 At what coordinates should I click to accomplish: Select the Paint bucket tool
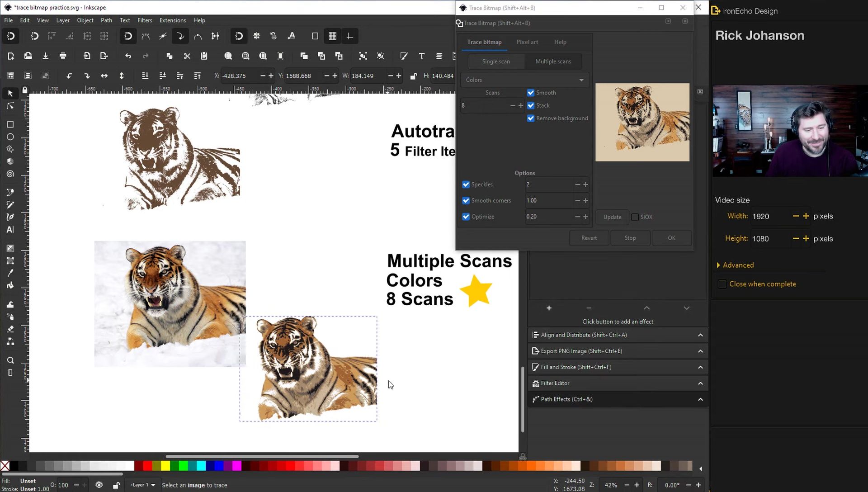[x=10, y=285]
